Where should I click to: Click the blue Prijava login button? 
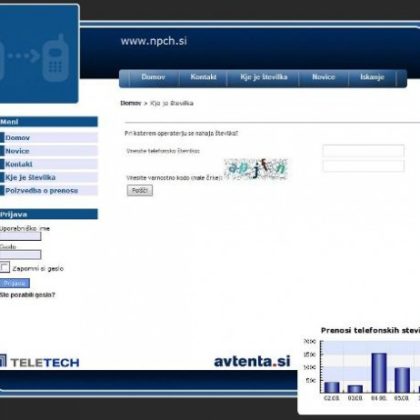pos(15,283)
